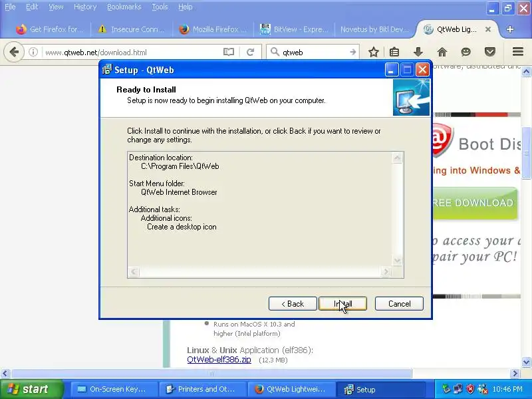Switch to Mozilla Firefox tab
The height and width of the screenshot is (399, 532).
pyautogui.click(x=213, y=29)
